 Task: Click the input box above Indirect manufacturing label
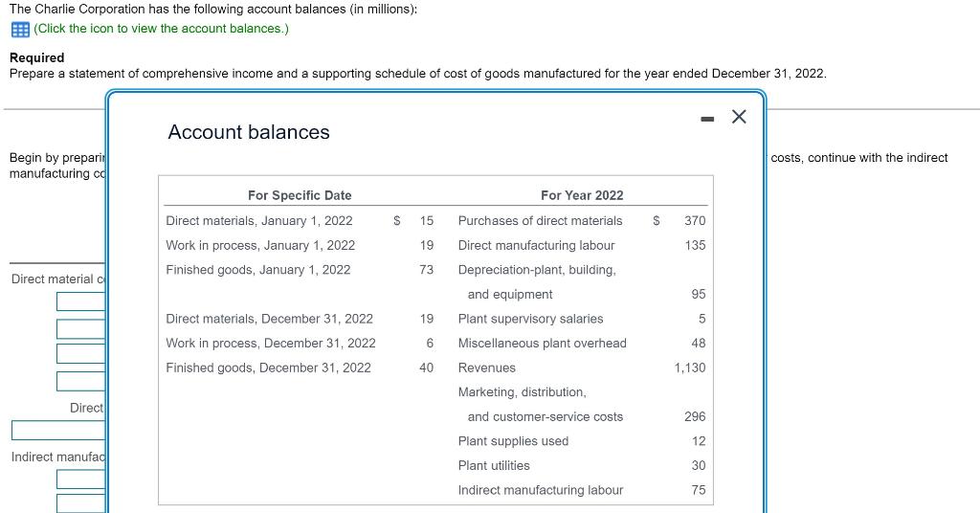[x=58, y=430]
